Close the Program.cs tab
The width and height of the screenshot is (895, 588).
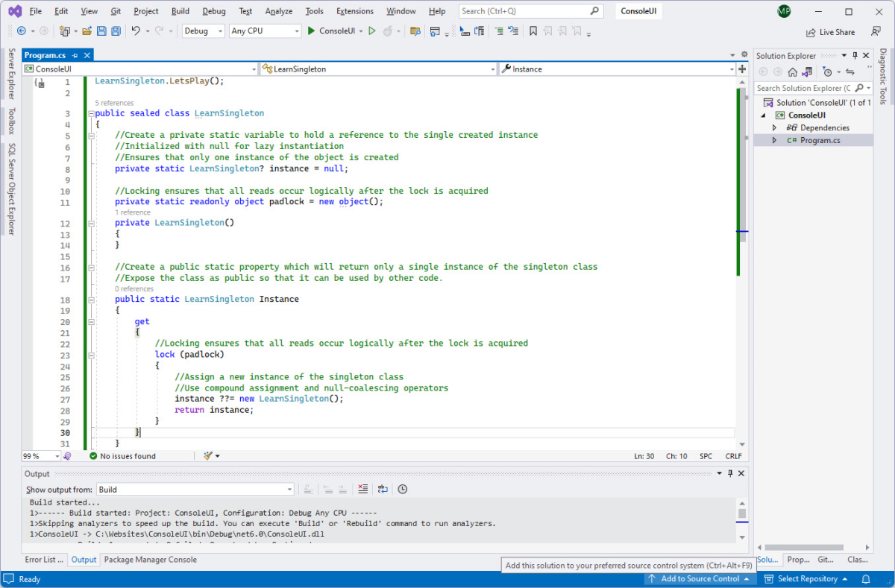pos(87,55)
